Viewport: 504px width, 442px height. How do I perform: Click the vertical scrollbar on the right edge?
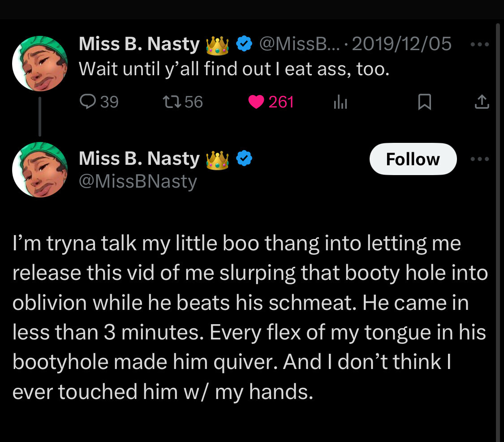(x=498, y=224)
